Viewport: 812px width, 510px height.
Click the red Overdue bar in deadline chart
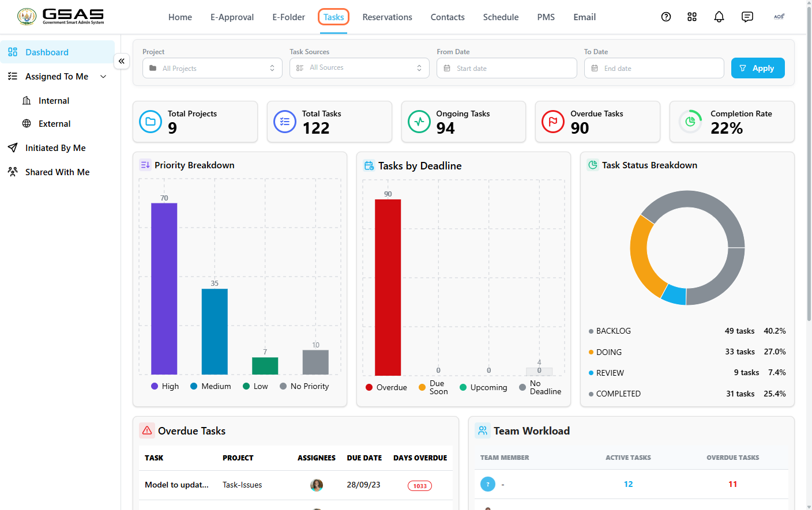[388, 288]
